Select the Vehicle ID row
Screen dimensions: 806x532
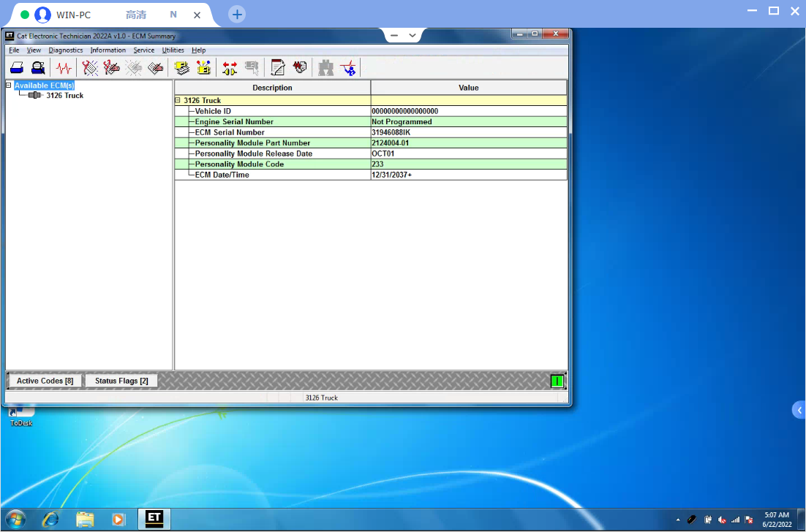coord(371,111)
